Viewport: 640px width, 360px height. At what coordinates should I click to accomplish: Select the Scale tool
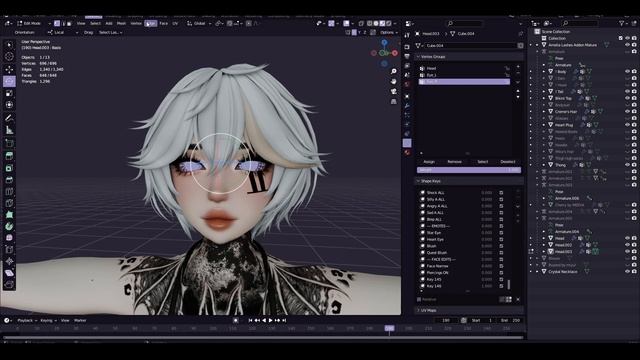pos(9,93)
